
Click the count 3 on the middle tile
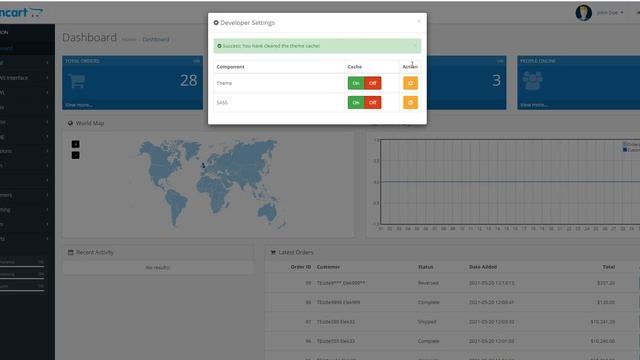pos(496,80)
